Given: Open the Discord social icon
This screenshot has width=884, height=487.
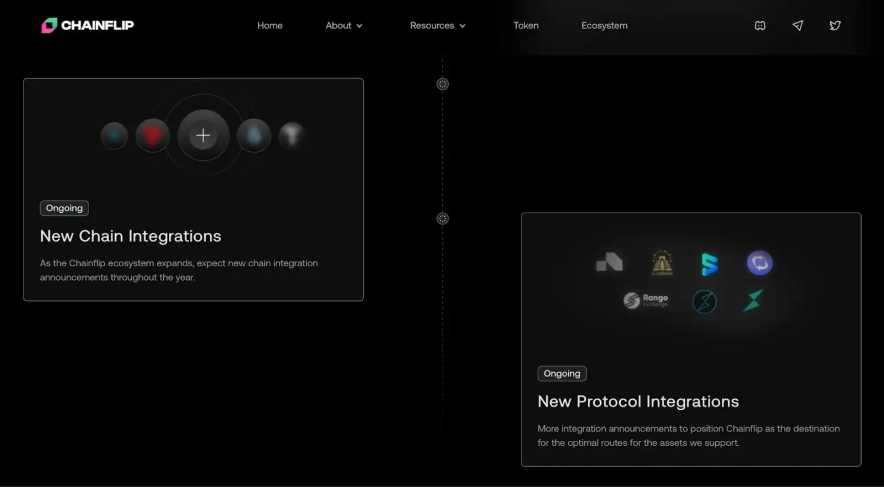Looking at the screenshot, I should coord(760,25).
